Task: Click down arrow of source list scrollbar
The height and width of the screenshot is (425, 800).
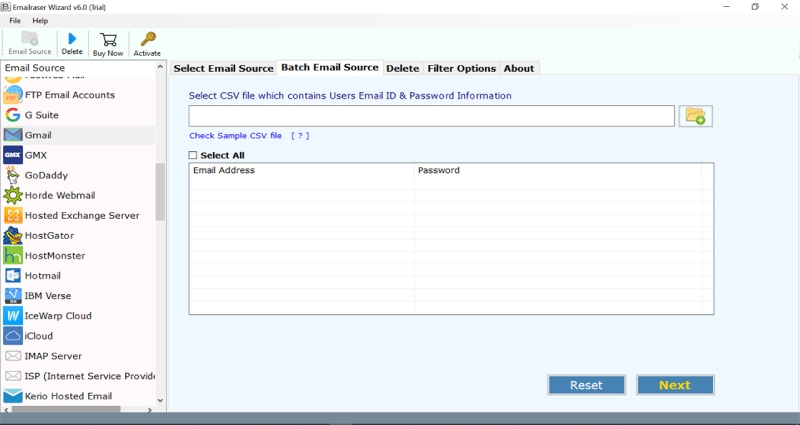Action: 160,401
